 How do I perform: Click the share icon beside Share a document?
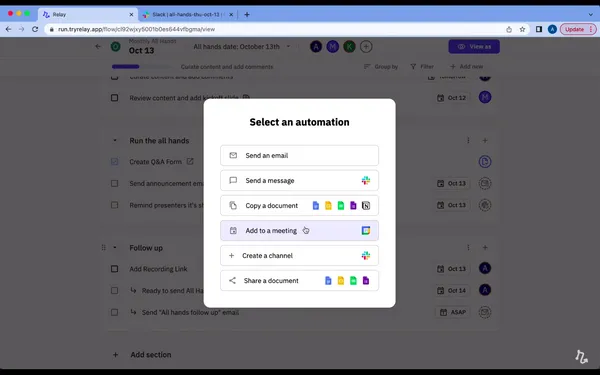232,280
